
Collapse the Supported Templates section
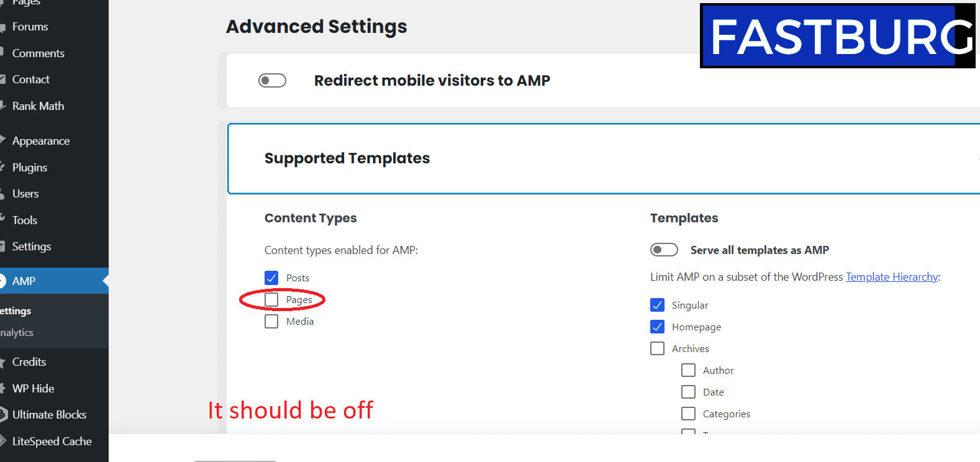604,158
